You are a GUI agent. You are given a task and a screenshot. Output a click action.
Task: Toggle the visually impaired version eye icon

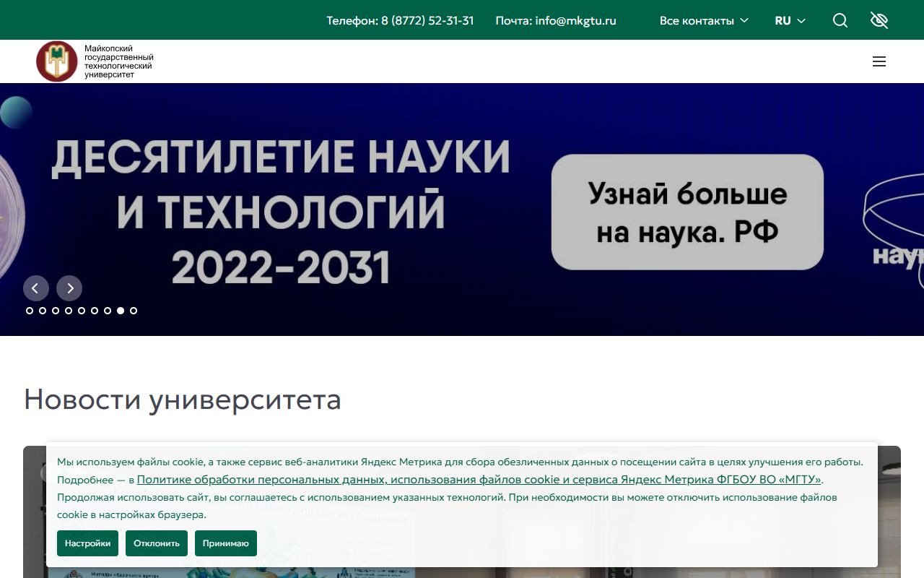click(879, 20)
